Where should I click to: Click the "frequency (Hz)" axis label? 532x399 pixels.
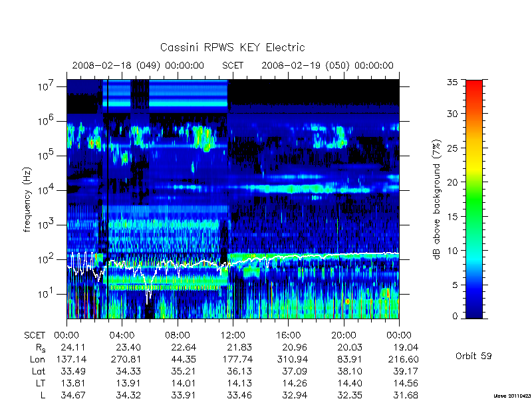pyautogui.click(x=27, y=200)
